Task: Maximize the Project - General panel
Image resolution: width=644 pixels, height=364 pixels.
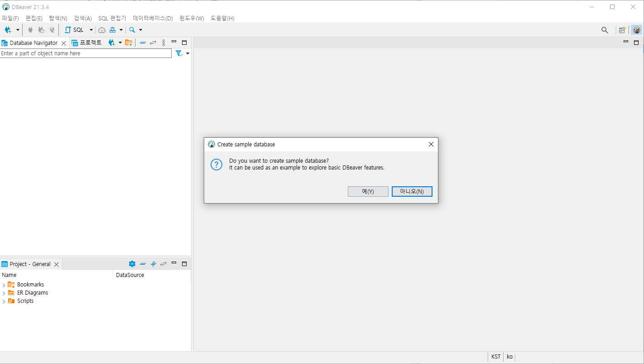Action: point(184,264)
